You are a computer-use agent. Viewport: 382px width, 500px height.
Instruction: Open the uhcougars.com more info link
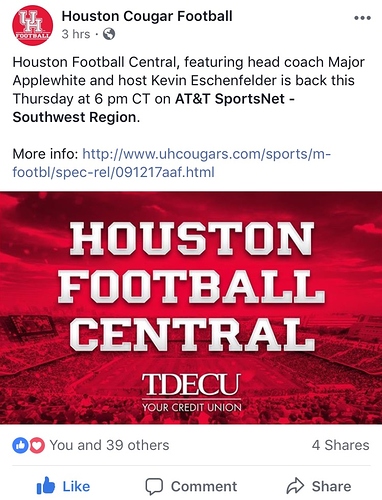[x=172, y=163]
